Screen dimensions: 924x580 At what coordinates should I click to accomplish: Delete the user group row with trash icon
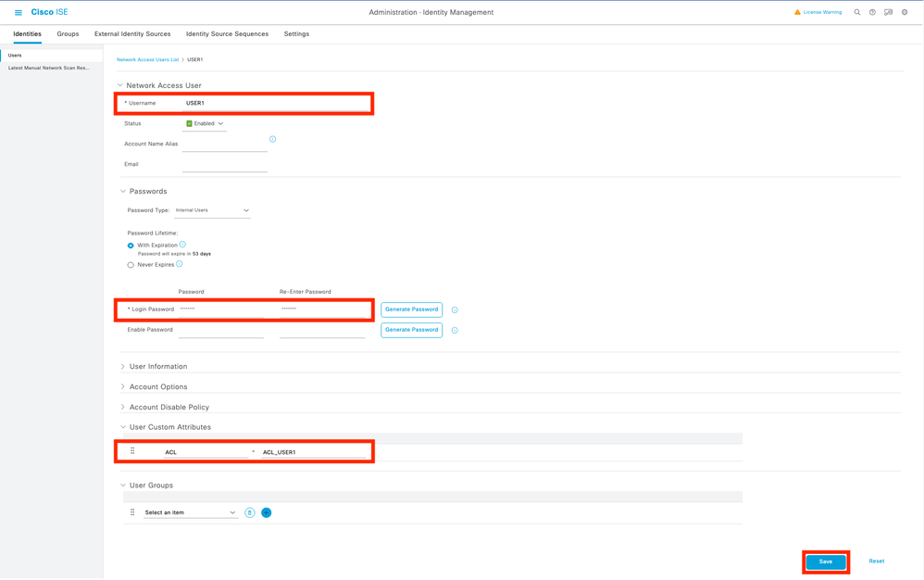(x=249, y=512)
